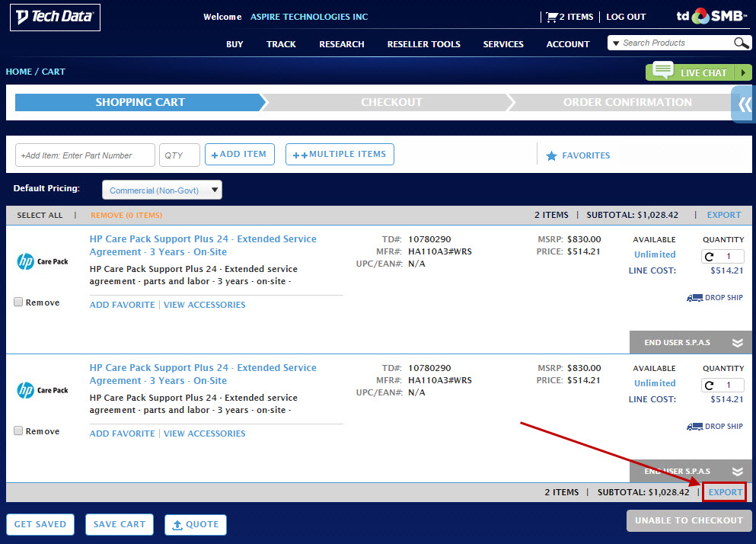Click the td SMB logo
This screenshot has width=756, height=544.
[712, 16]
